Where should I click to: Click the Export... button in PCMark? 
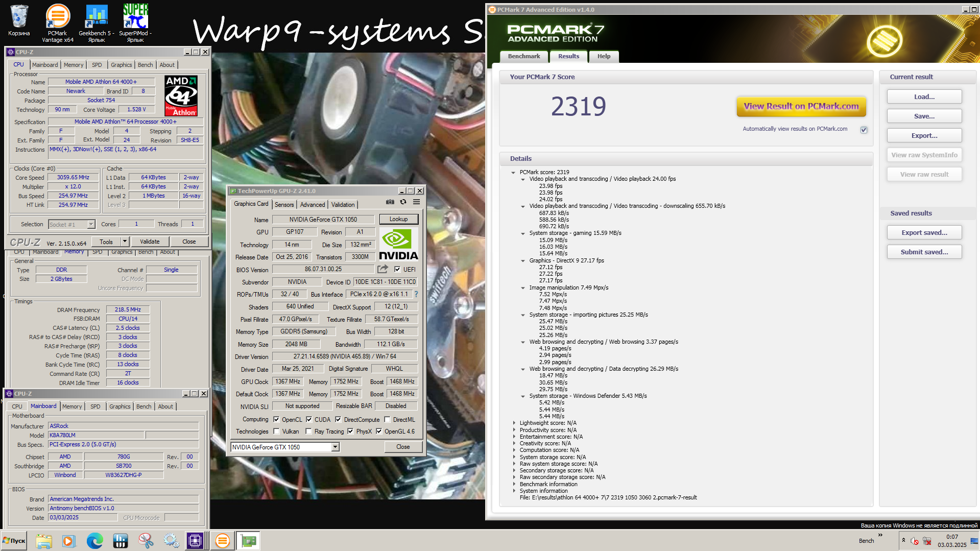coord(924,135)
